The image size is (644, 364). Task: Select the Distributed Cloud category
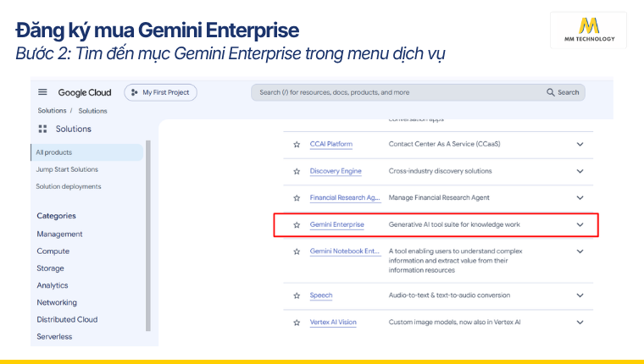67,319
